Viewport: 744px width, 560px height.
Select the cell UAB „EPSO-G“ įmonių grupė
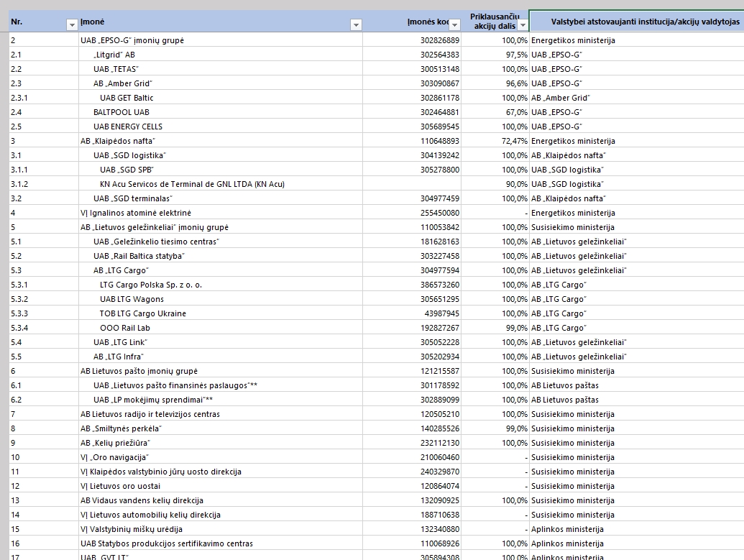pos(132,40)
